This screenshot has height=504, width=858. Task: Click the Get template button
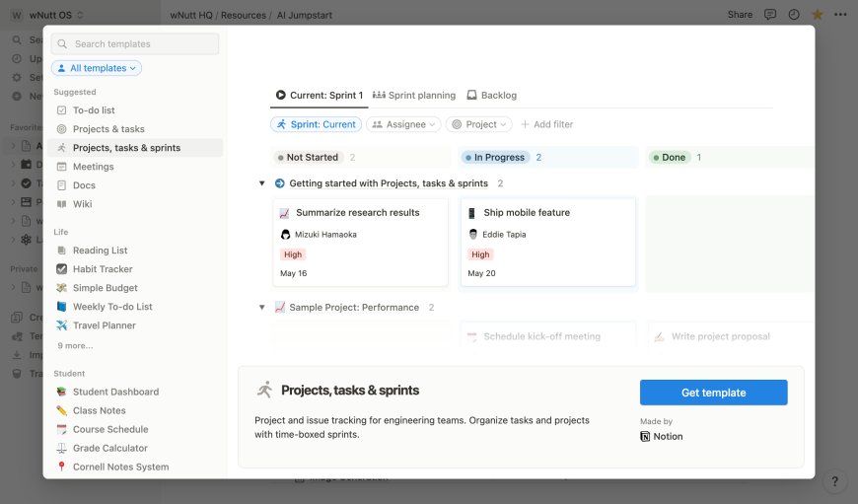713,393
